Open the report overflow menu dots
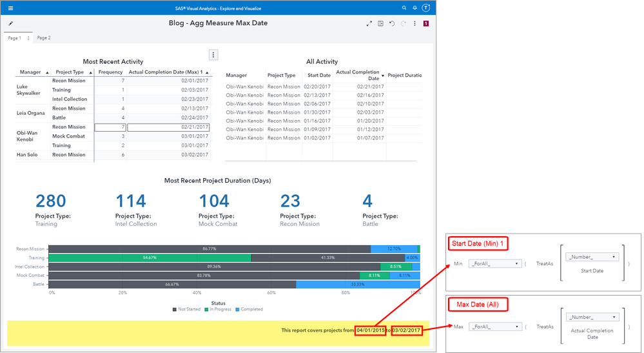The image size is (644, 353). pyautogui.click(x=415, y=23)
